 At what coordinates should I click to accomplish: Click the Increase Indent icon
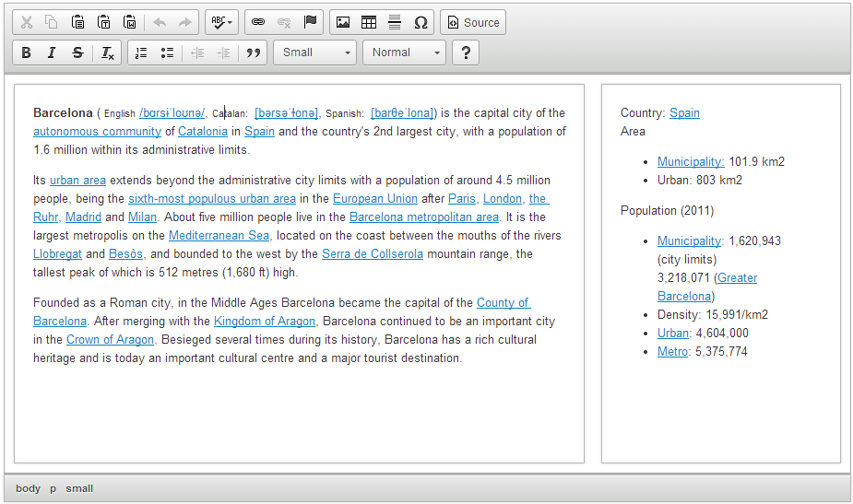(x=223, y=53)
